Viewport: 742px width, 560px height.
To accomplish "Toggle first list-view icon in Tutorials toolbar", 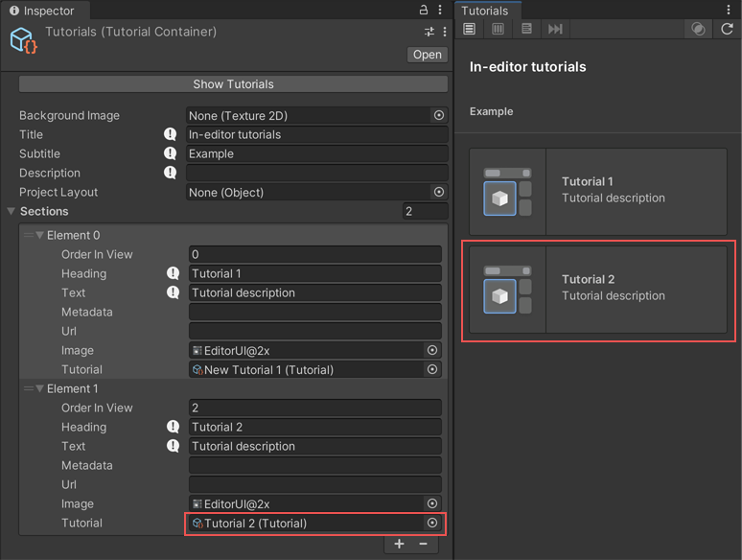I will pyautogui.click(x=469, y=30).
